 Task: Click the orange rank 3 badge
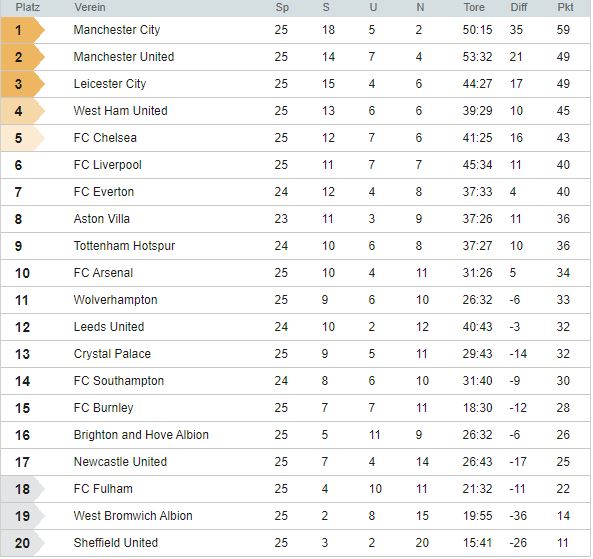click(x=23, y=84)
